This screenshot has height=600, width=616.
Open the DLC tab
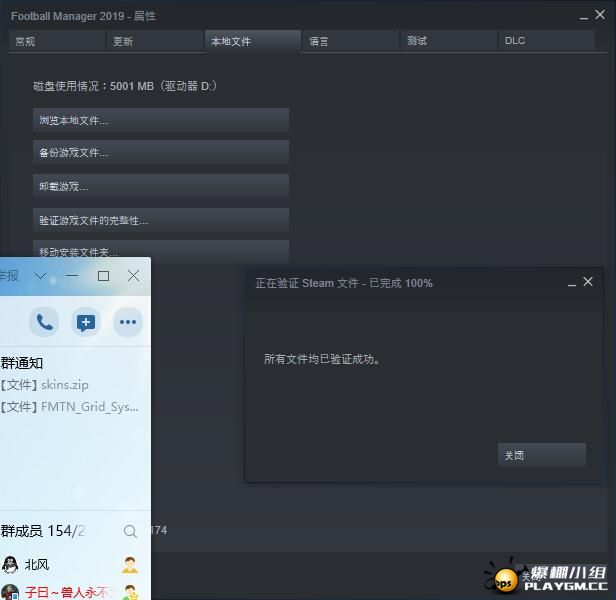point(546,41)
